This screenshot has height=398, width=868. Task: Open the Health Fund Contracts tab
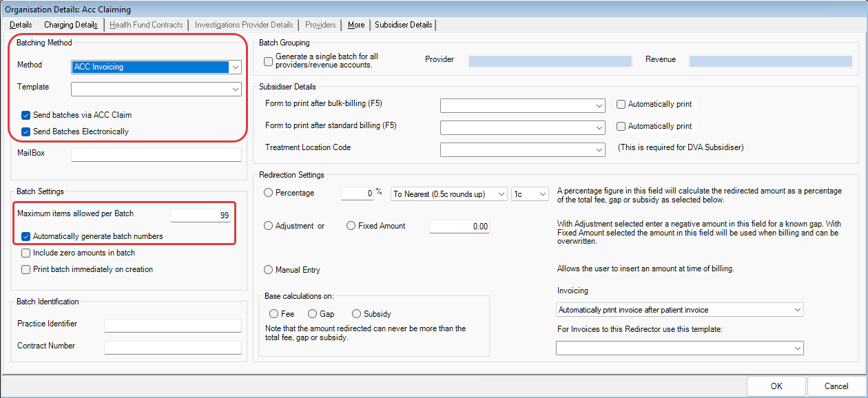coord(146,25)
